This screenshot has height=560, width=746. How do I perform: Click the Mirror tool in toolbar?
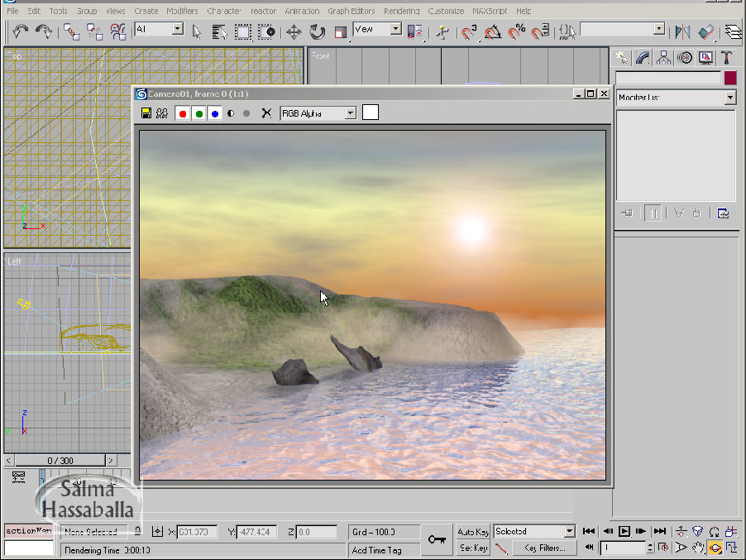coord(682,31)
